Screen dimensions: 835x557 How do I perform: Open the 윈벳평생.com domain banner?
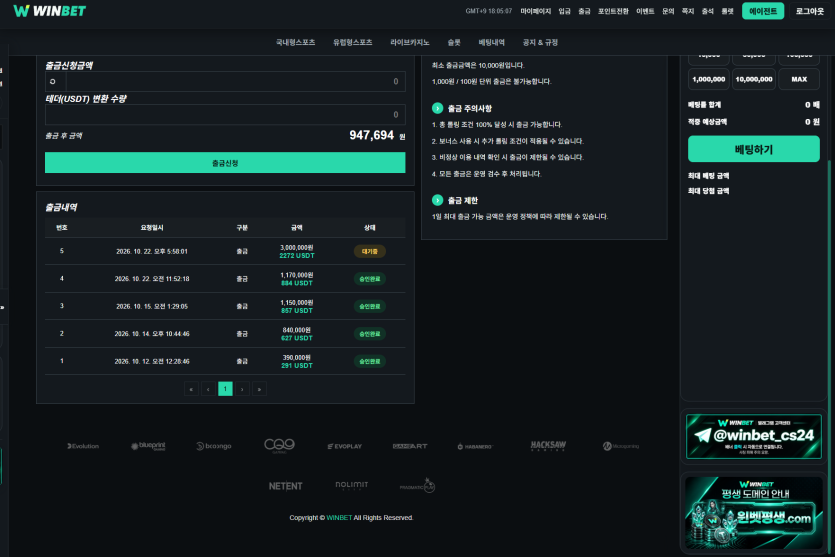tap(754, 512)
